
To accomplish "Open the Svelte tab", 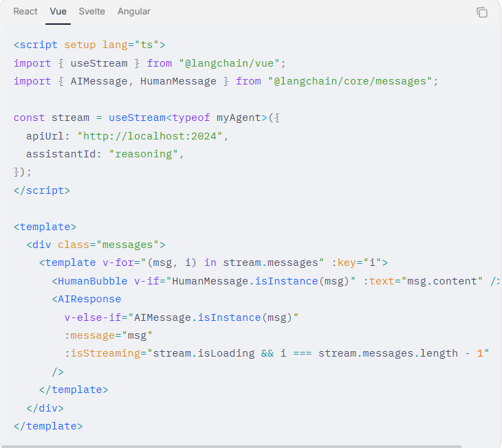I will 92,12.
